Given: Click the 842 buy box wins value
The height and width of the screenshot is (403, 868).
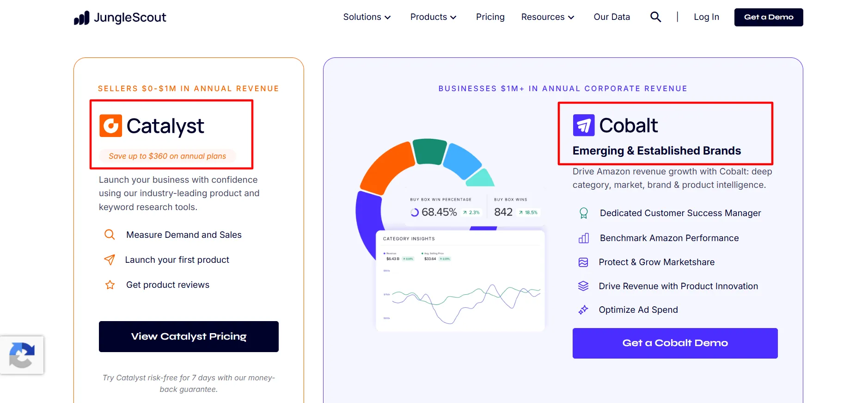Looking at the screenshot, I should 503,212.
